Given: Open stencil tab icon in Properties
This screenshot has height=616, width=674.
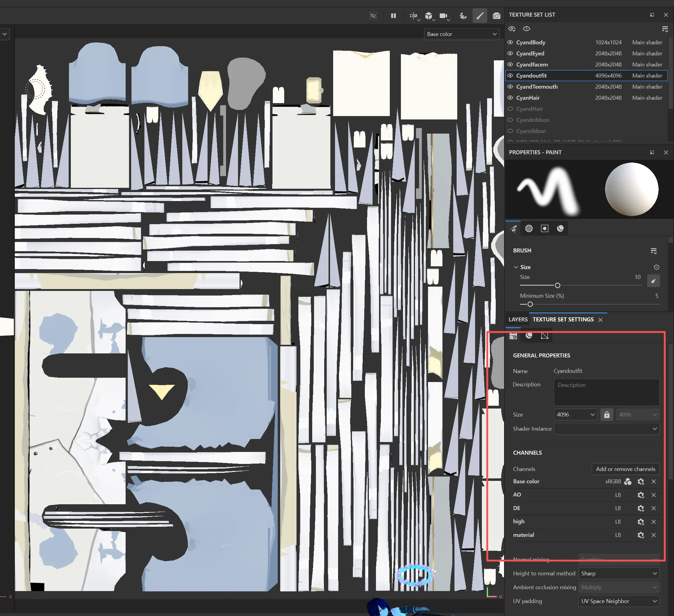Looking at the screenshot, I should (545, 229).
